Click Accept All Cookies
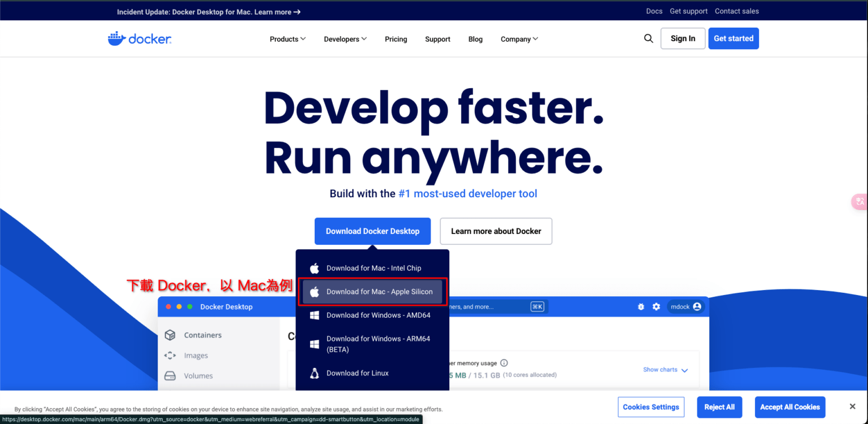Image resolution: width=868 pixels, height=424 pixels. click(790, 407)
